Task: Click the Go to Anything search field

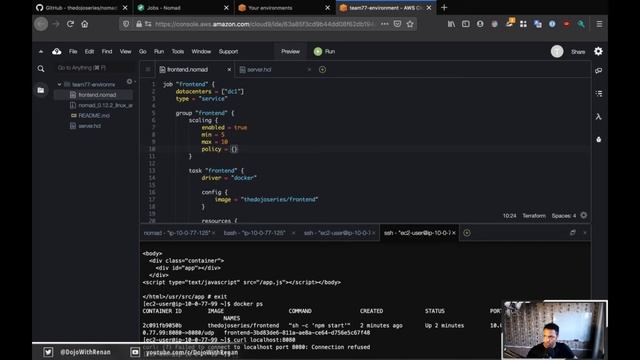Action: tap(94, 68)
